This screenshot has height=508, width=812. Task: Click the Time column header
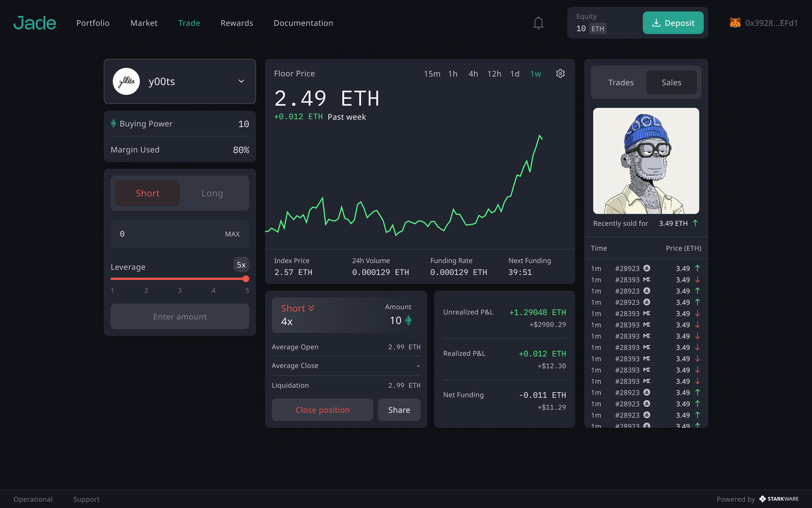coord(599,248)
